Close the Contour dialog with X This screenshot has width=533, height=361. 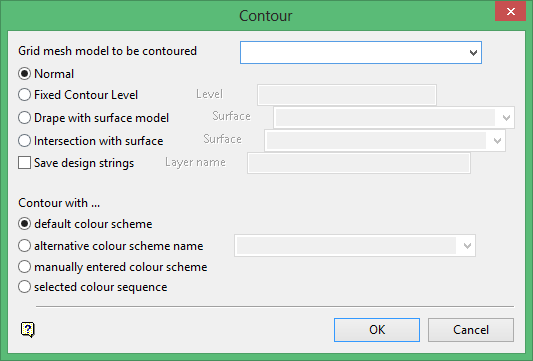point(510,12)
